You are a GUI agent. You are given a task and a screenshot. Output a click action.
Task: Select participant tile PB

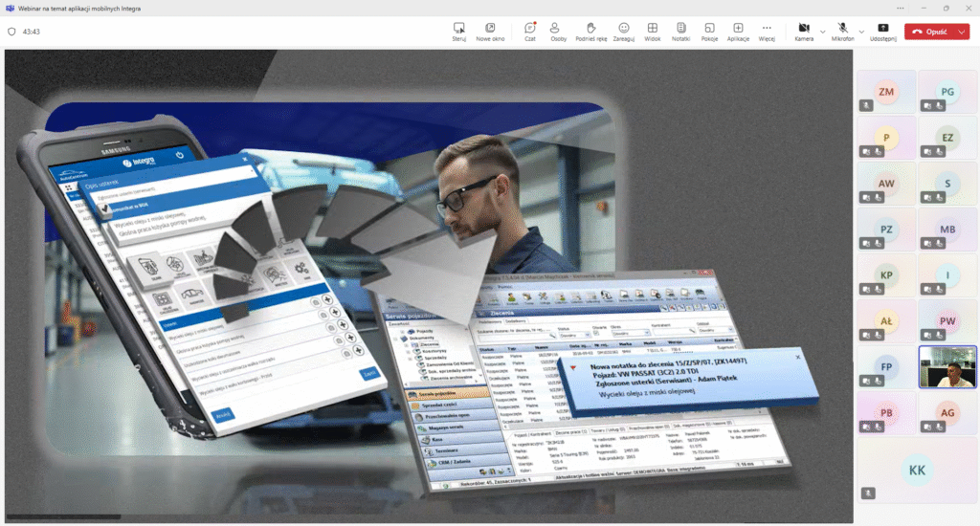(886, 413)
